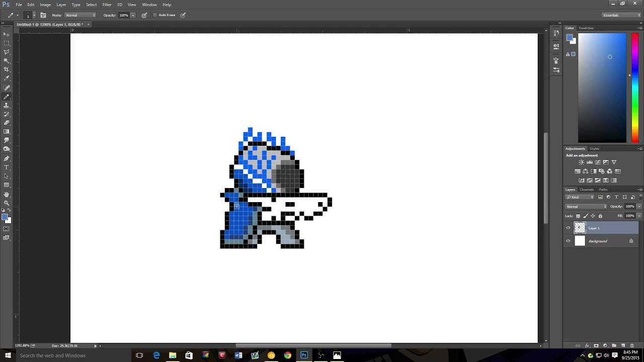
Task: Select the Polygonal Lasso tool
Action: [x=7, y=52]
